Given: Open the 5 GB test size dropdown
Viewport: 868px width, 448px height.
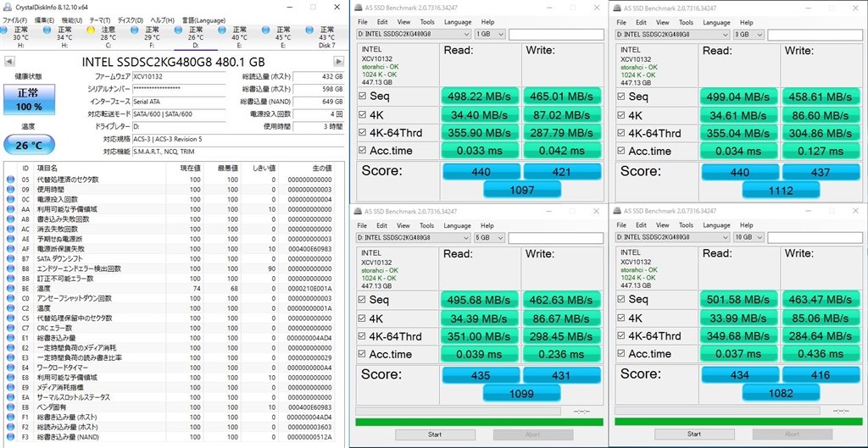Looking at the screenshot, I should coord(490,238).
